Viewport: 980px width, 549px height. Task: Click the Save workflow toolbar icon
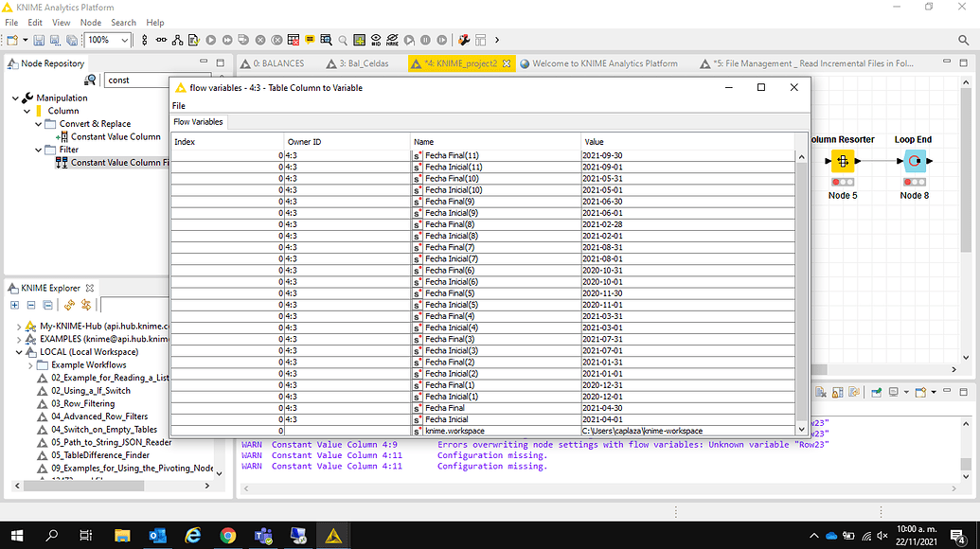tap(38, 40)
